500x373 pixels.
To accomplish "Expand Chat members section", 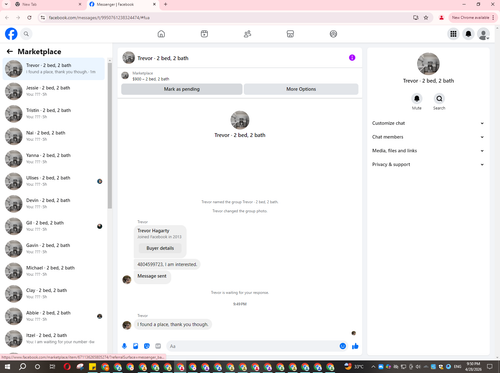I will click(428, 137).
